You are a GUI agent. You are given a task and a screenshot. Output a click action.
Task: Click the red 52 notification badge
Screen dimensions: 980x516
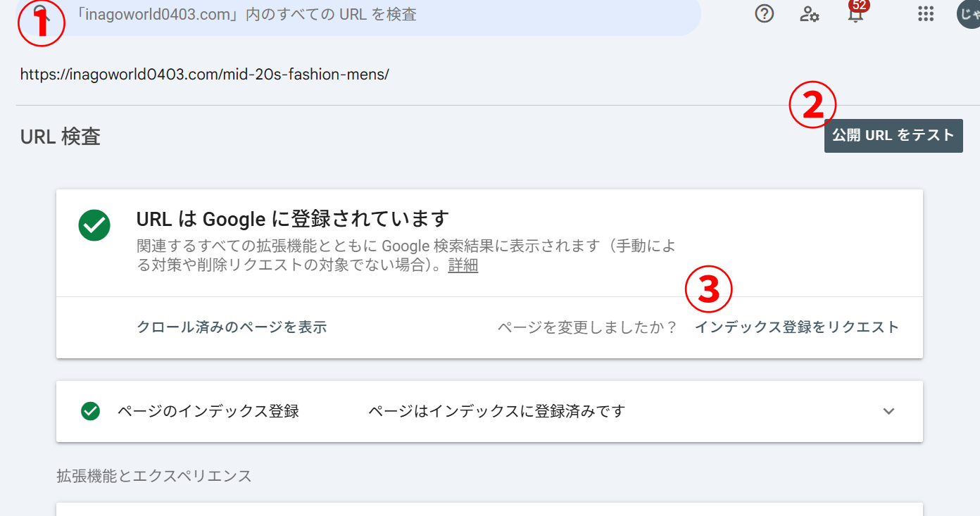(859, 5)
